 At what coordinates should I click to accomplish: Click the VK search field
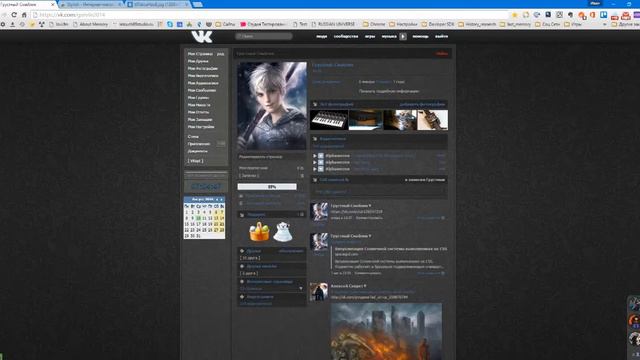[x=264, y=36]
